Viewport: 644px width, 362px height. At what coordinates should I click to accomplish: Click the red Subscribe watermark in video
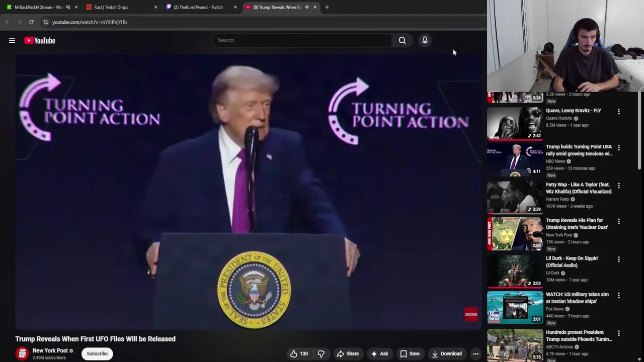tap(471, 314)
